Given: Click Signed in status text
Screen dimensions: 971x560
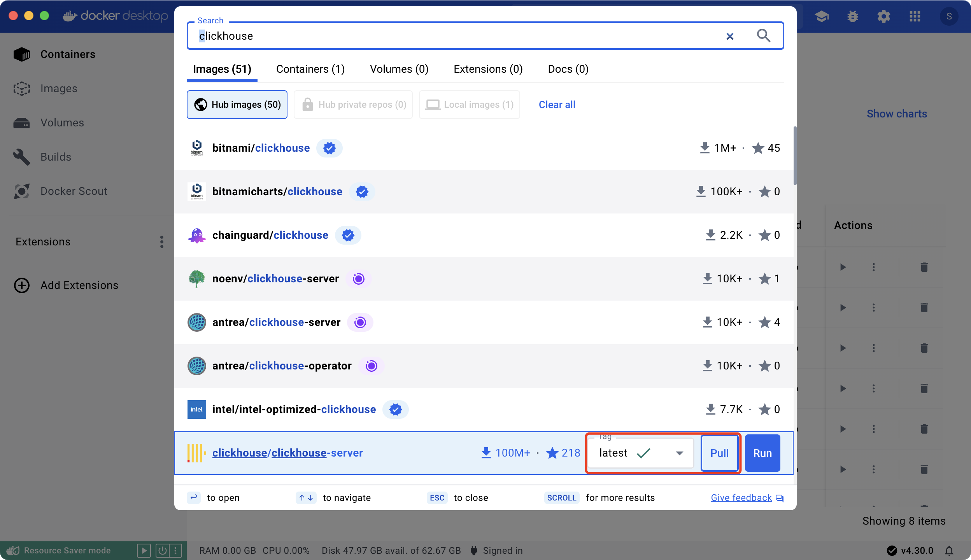Looking at the screenshot, I should (x=503, y=551).
